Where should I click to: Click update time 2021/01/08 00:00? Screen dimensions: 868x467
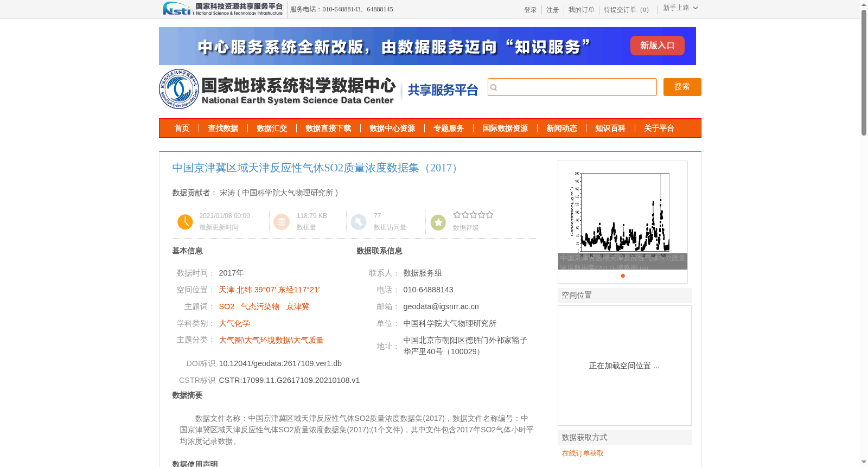pyautogui.click(x=225, y=216)
